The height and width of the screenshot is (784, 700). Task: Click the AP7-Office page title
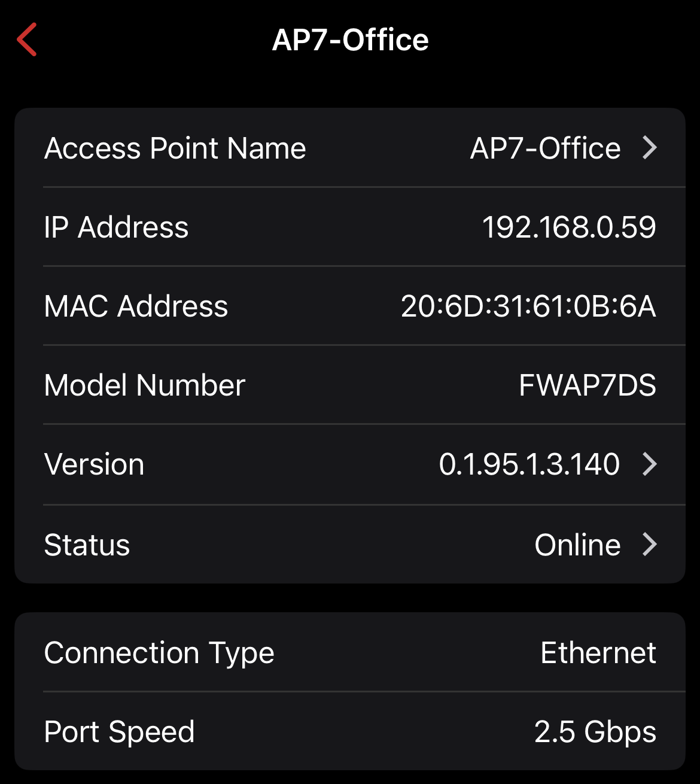coord(351,40)
